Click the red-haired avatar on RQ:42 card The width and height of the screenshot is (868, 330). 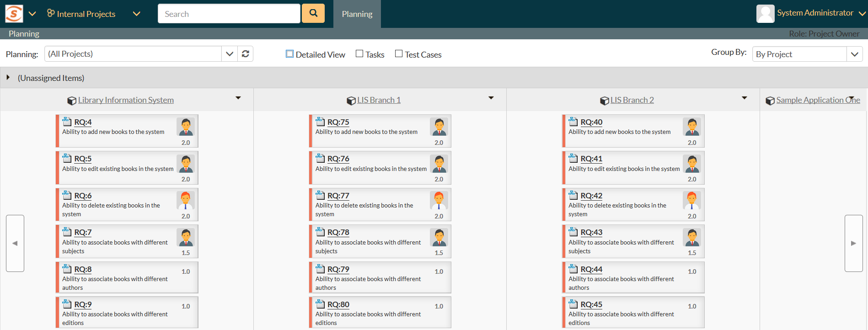tap(691, 200)
